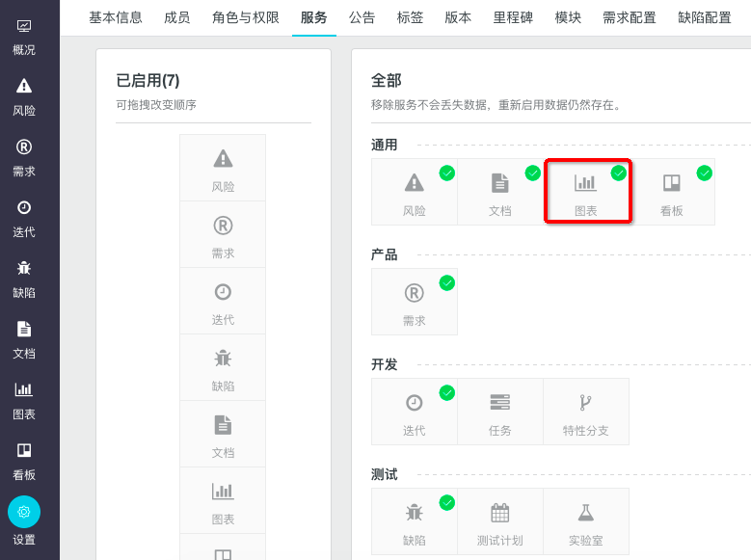Click the 开发 section label
This screenshot has height=560, width=751.
coord(384,364)
